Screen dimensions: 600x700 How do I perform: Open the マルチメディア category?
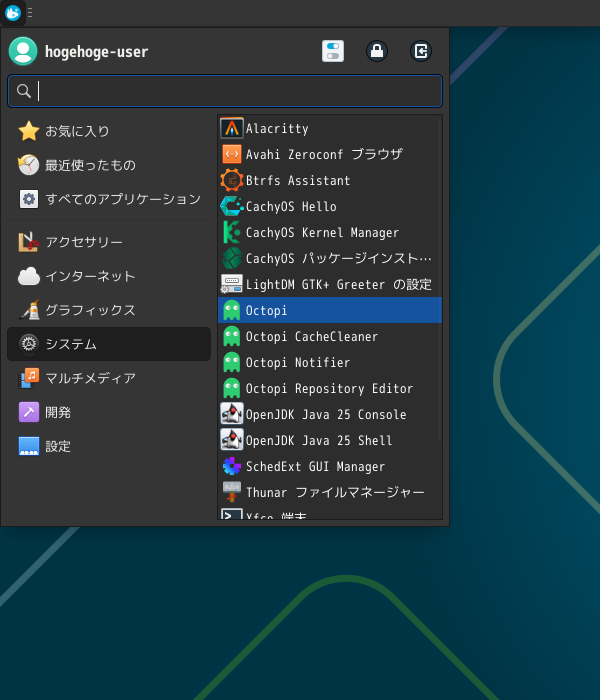[109, 378]
